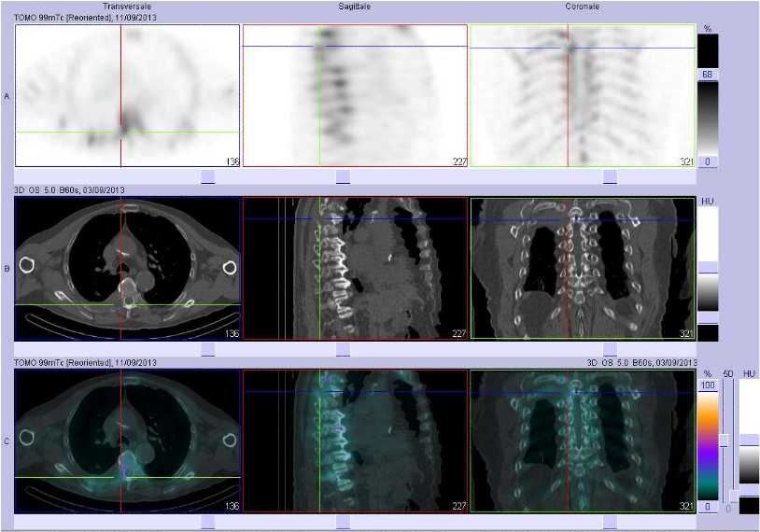Viewport: 760px width, 532px height.
Task: Click slice number 136 in row A
Action: click(232, 161)
